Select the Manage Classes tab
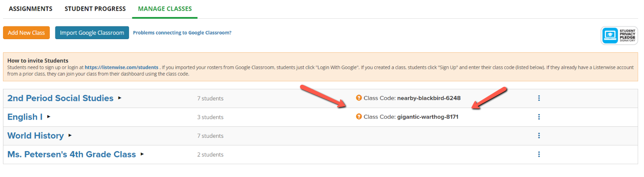The height and width of the screenshot is (177, 644). pyautogui.click(x=165, y=9)
